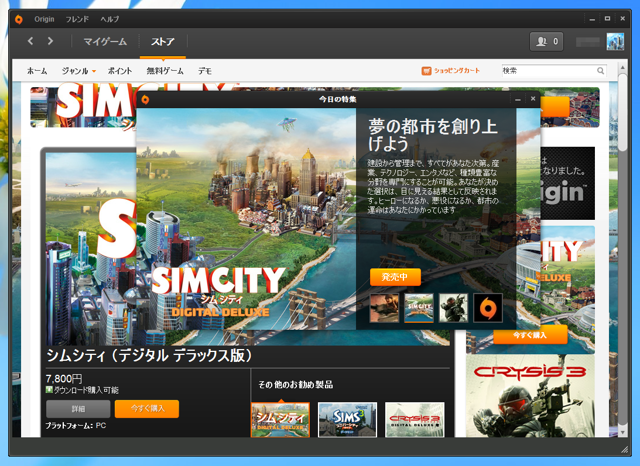Expand the ジャンル dropdown
This screenshot has width=640, height=466.
pos(78,71)
